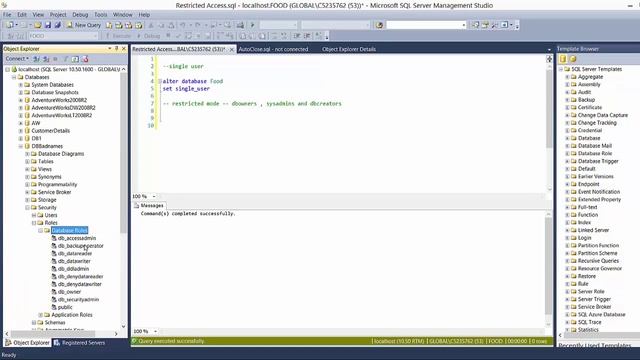Select the Database Roles folder
640x360 pixels.
[69, 231]
